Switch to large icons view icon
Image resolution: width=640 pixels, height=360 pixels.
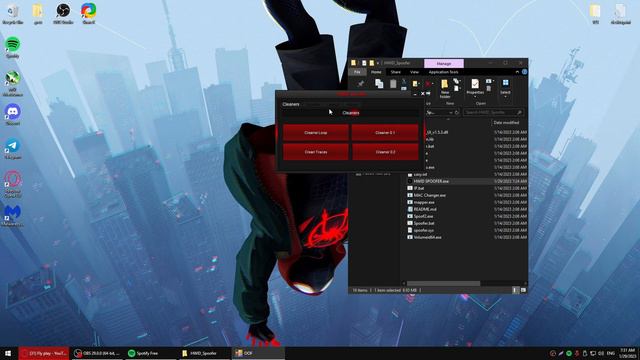523,290
